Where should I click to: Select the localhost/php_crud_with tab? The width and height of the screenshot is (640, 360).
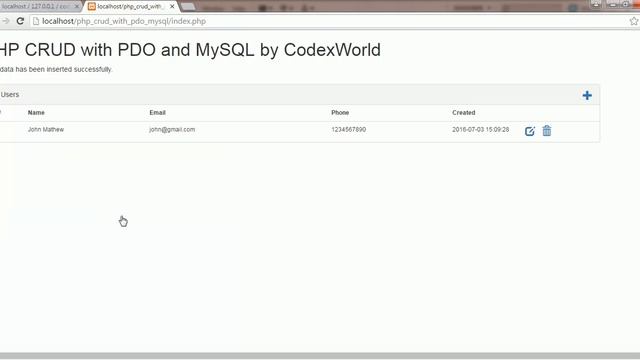pyautogui.click(x=130, y=7)
